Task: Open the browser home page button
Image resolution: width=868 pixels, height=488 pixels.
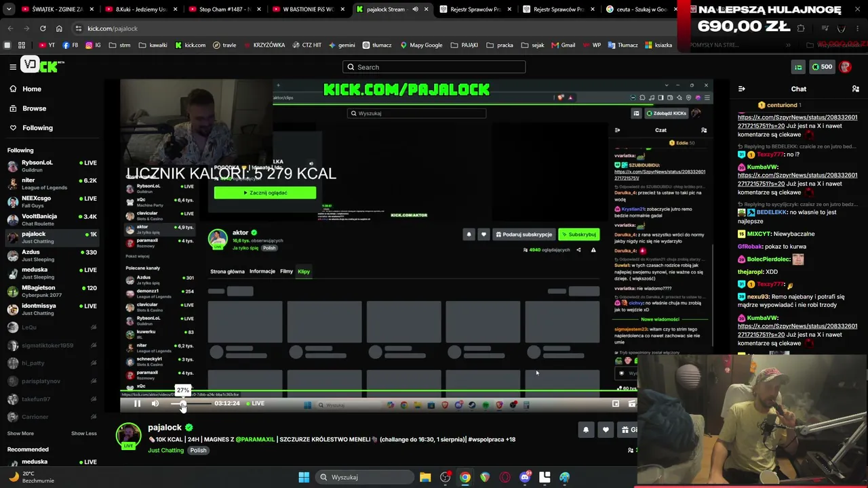Action: coord(59,28)
